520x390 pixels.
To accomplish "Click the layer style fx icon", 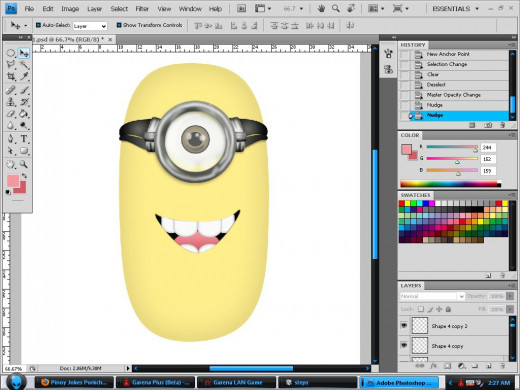I will coord(433,366).
